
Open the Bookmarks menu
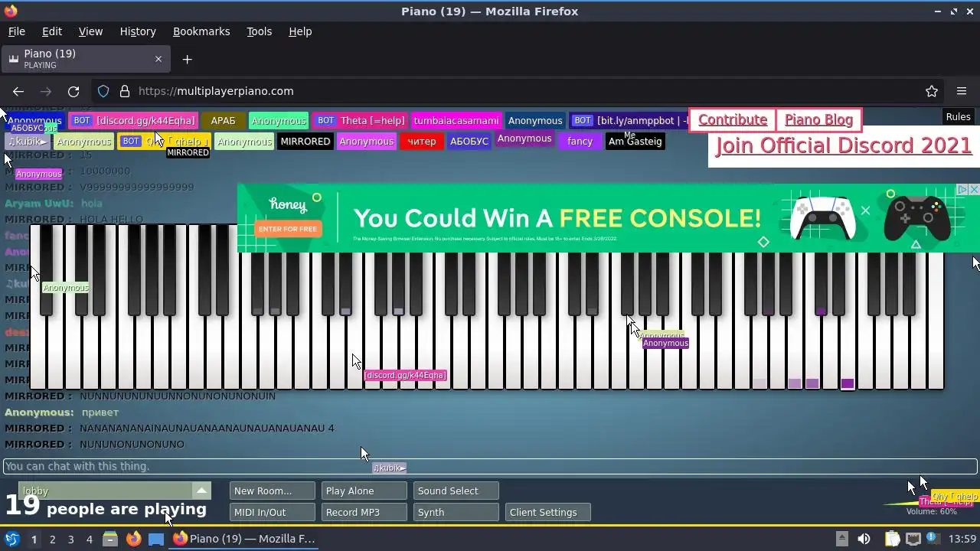(x=201, y=31)
